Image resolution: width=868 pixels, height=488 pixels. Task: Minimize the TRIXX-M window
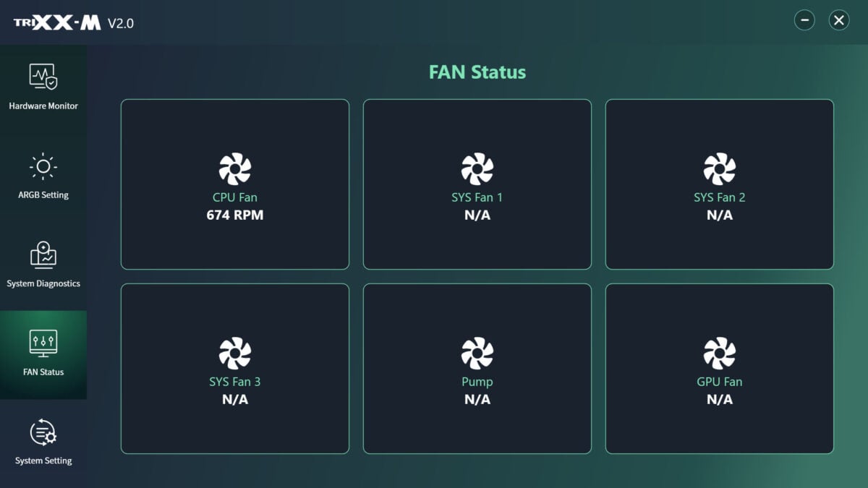804,20
